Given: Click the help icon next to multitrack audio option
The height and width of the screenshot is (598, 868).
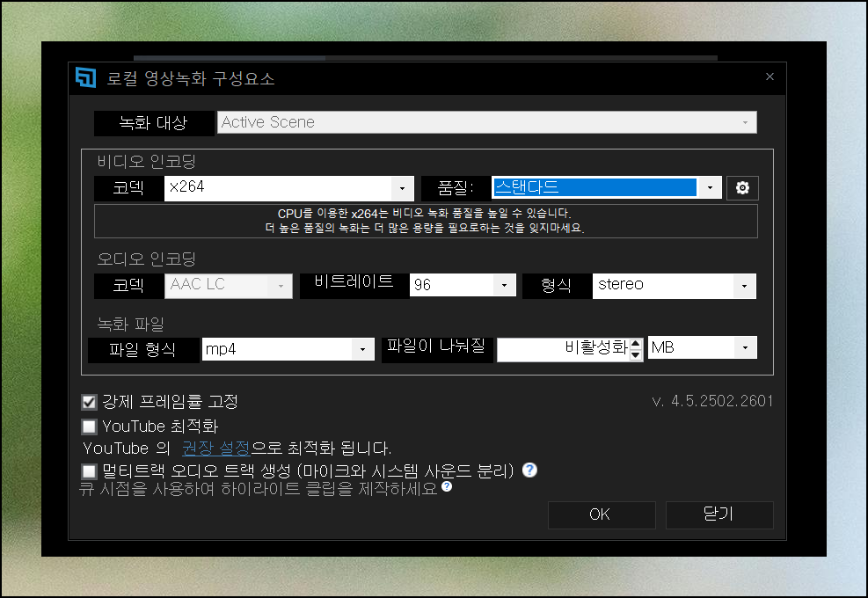Looking at the screenshot, I should pos(529,470).
